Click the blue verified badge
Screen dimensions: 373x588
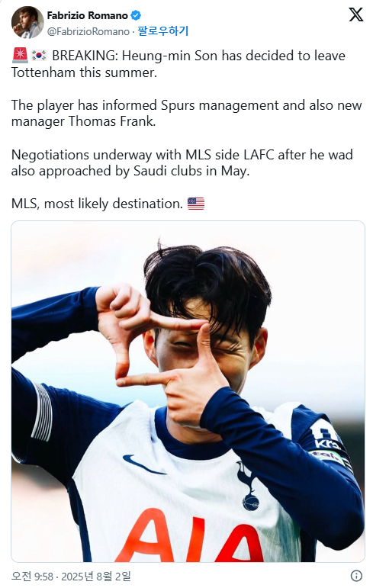click(136, 15)
